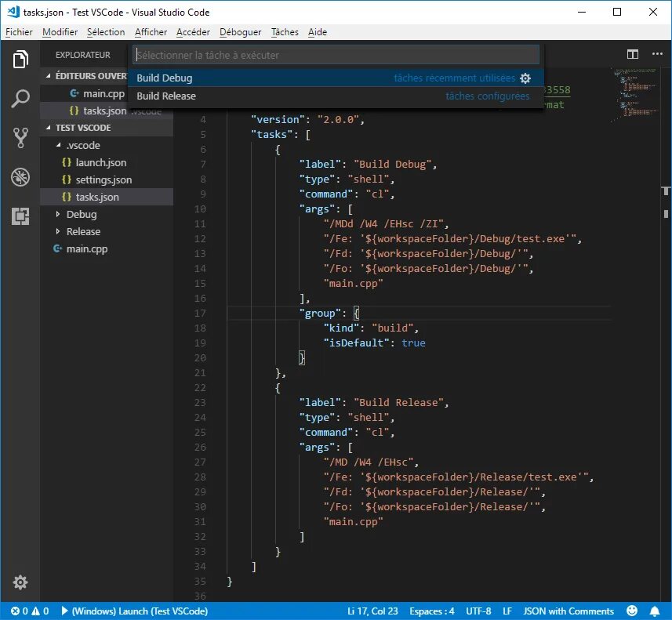Screen dimensions: 672x620
Task: Click the settings.json braces file icon
Action: 67,179
